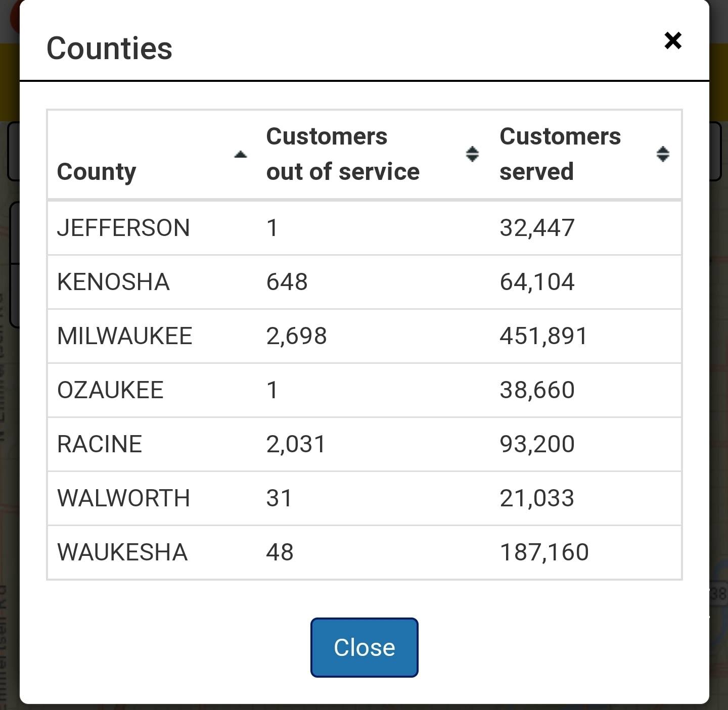Click Waukesha's 187,160 customers served value

click(x=544, y=552)
